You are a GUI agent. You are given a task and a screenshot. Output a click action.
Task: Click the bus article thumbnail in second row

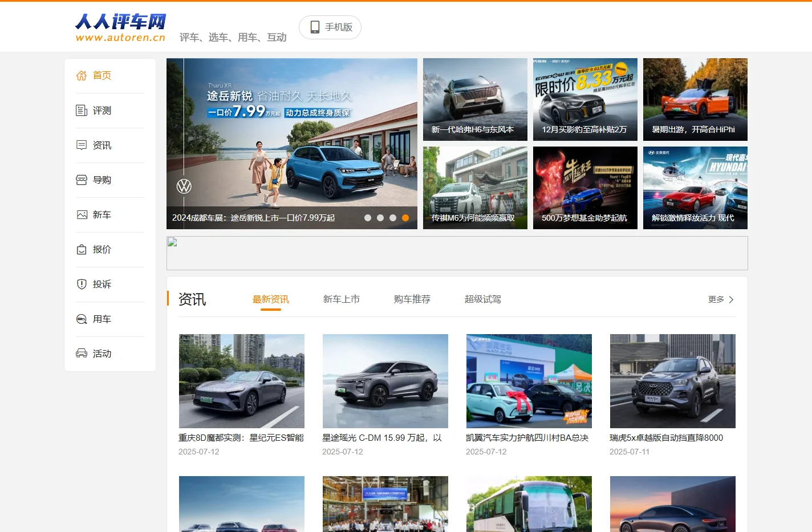[529, 504]
